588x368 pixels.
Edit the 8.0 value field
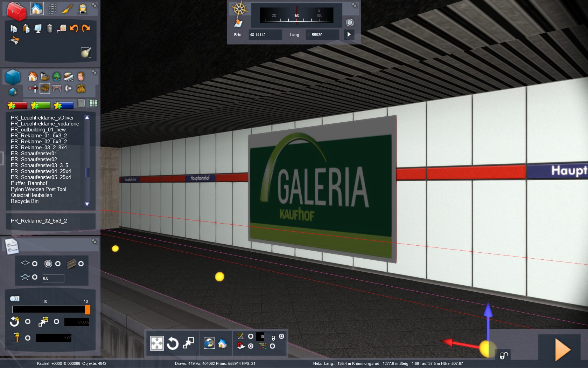click(53, 278)
